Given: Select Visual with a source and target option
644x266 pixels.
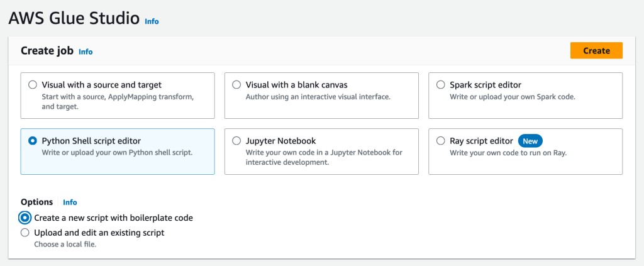Looking at the screenshot, I should tap(33, 85).
